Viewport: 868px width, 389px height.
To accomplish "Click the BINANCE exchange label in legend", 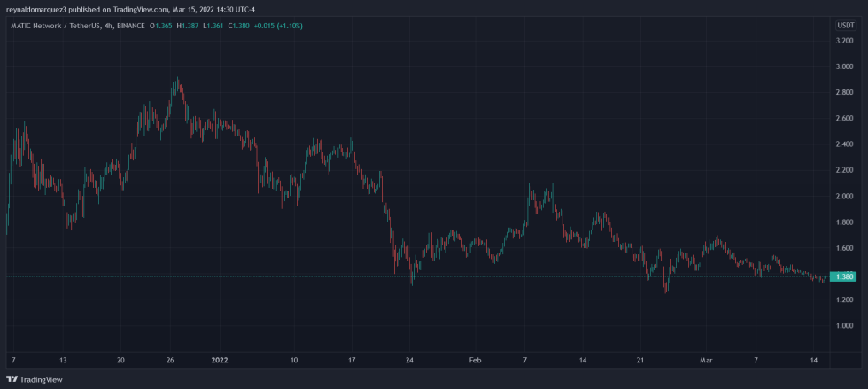I will click(129, 26).
